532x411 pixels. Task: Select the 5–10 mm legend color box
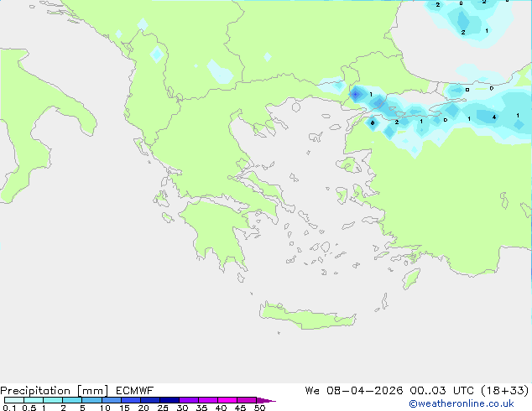(91, 400)
